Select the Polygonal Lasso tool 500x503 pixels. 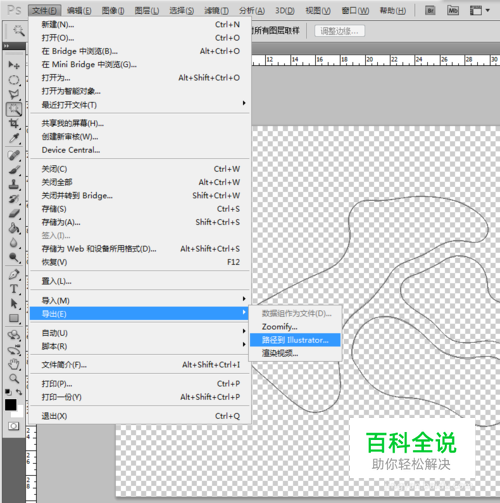click(14, 94)
